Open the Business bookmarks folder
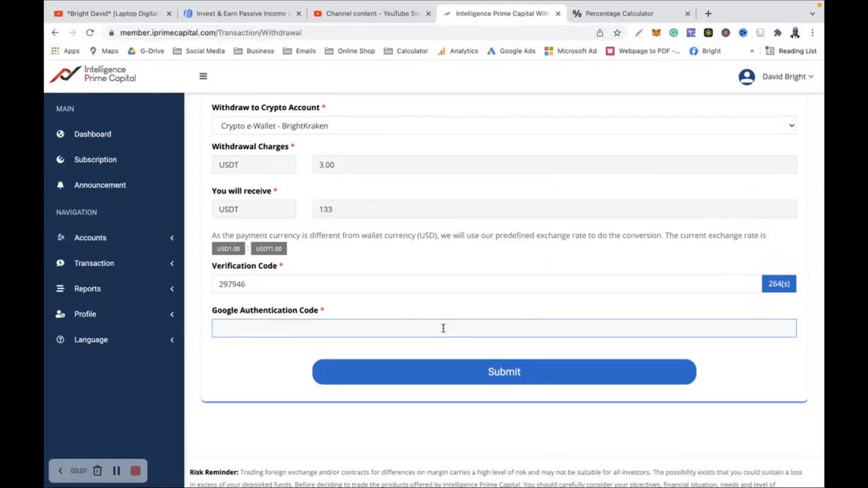868x488 pixels. pyautogui.click(x=254, y=51)
